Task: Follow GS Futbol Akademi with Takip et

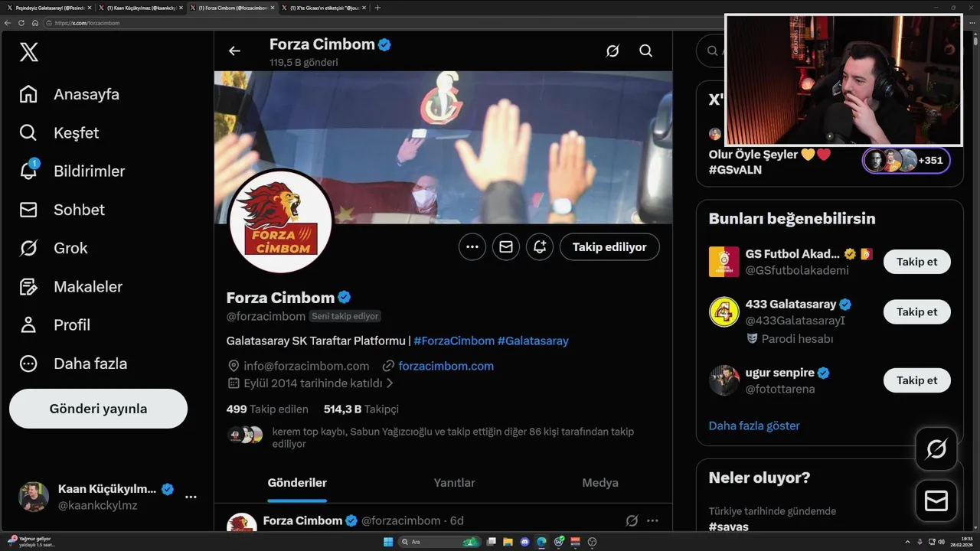Action: coord(916,262)
